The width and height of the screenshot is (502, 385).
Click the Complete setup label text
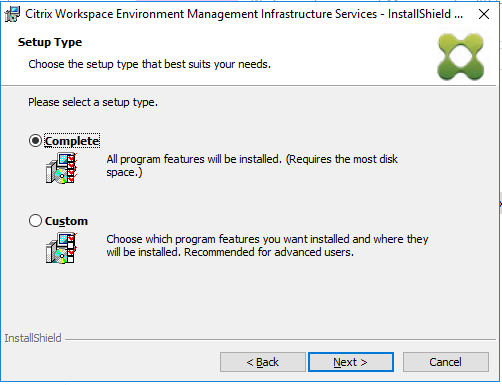(x=72, y=141)
